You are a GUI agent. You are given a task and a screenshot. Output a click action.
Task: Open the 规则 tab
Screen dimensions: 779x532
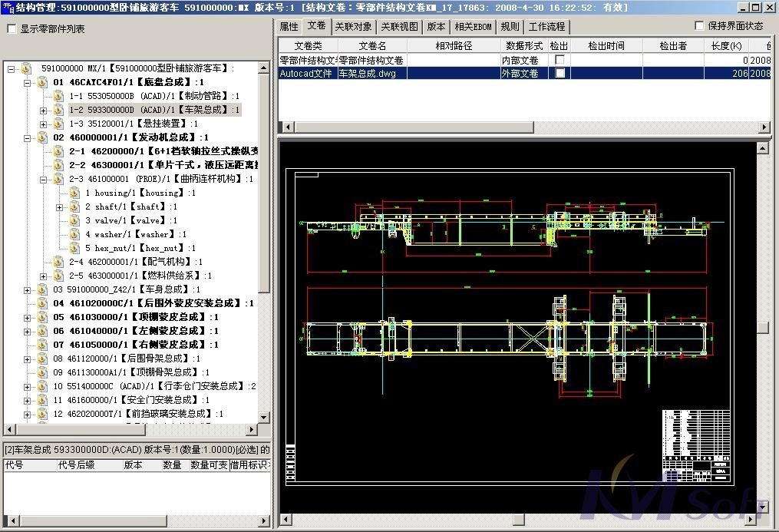tap(510, 27)
